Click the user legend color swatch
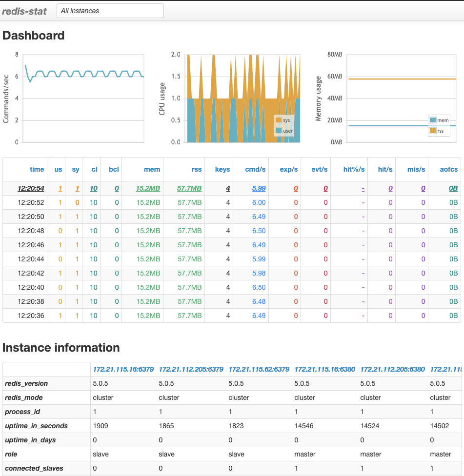Image resolution: width=464 pixels, height=476 pixels. pos(279,131)
